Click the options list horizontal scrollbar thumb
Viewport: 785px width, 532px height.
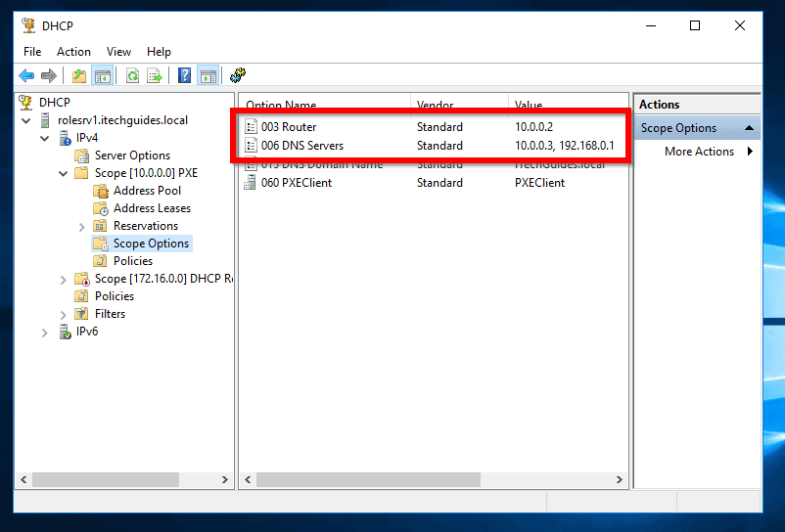click(368, 479)
